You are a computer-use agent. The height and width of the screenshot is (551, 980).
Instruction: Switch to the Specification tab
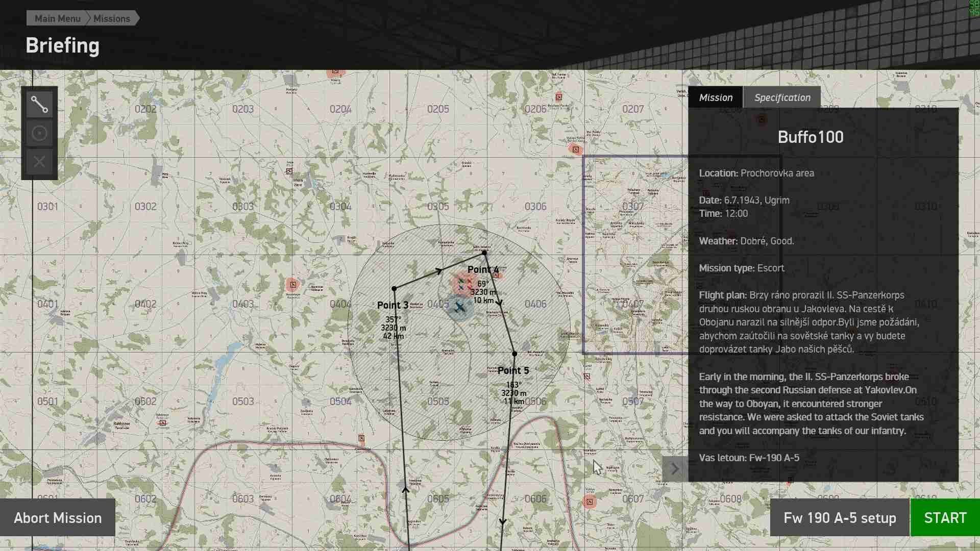(782, 97)
